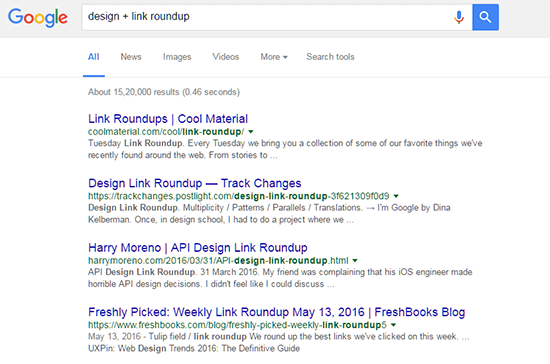
Task: Switch to the Images tab
Action: (177, 57)
